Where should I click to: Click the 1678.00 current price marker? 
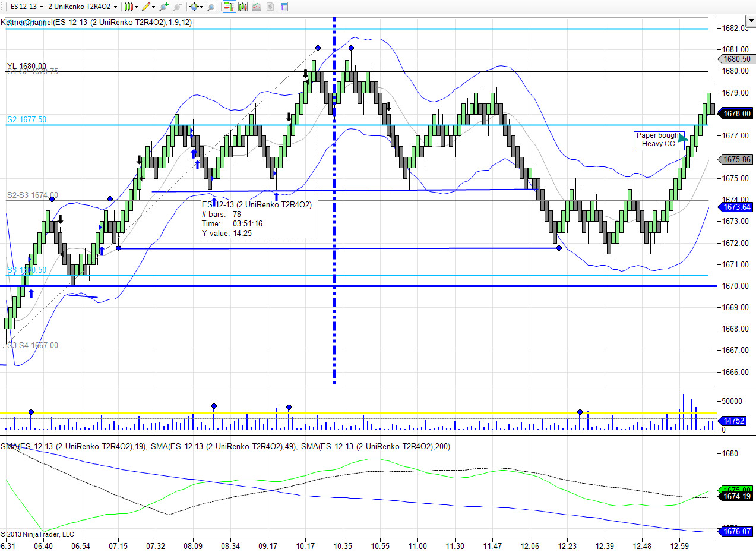tap(736, 113)
